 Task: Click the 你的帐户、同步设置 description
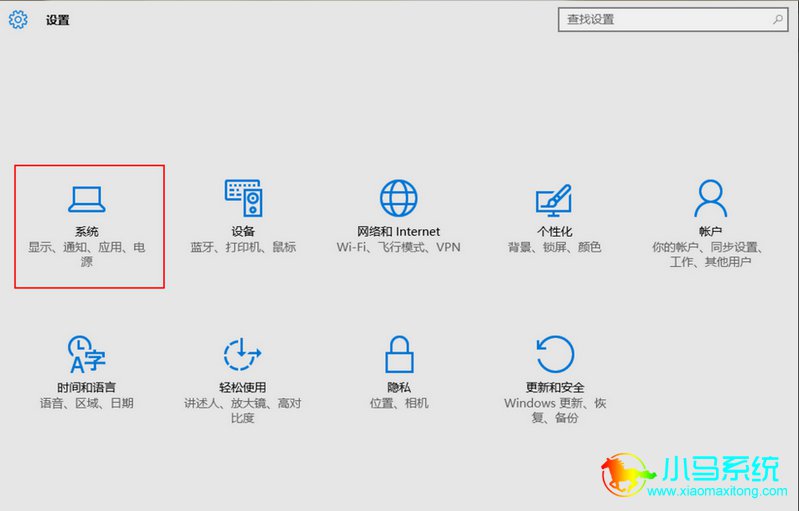(x=710, y=254)
